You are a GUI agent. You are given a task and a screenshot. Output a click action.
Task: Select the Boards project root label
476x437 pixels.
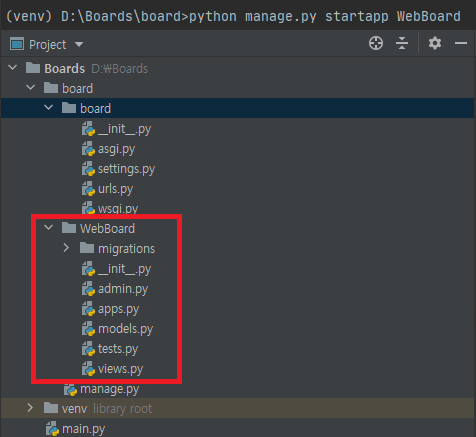pyautogui.click(x=65, y=68)
